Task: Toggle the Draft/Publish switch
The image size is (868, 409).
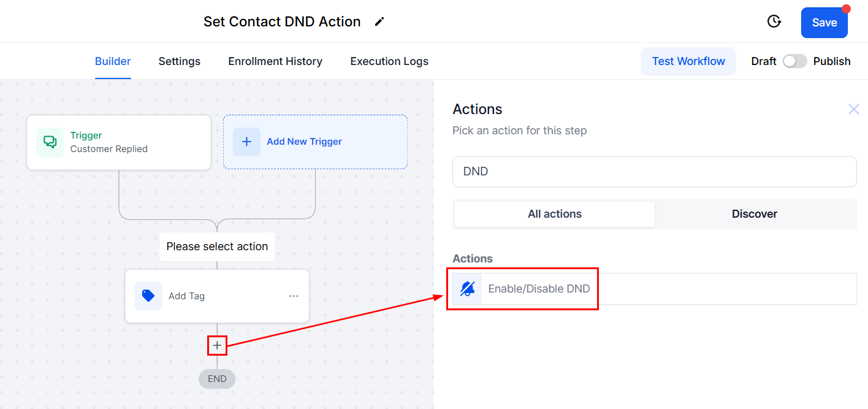Action: coord(794,61)
